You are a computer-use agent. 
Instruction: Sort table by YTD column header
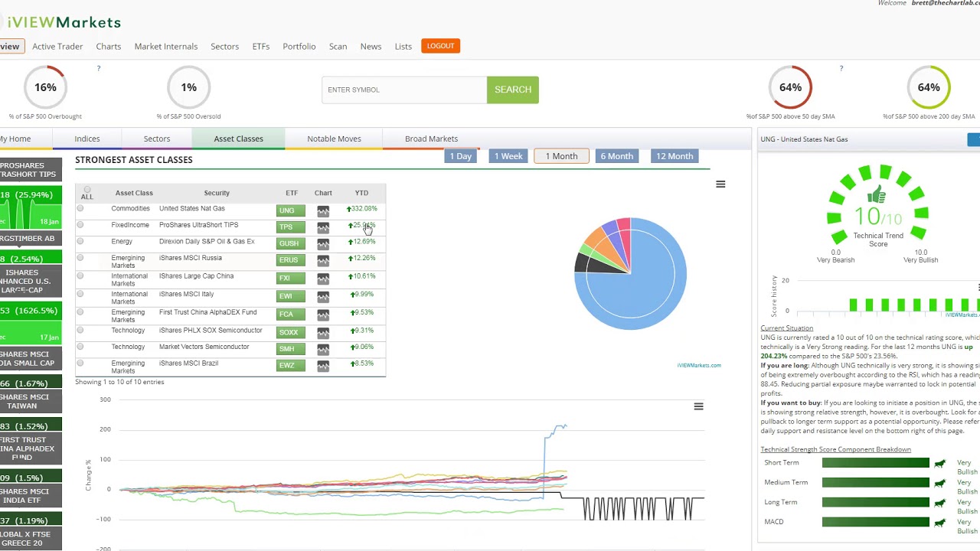coord(361,193)
